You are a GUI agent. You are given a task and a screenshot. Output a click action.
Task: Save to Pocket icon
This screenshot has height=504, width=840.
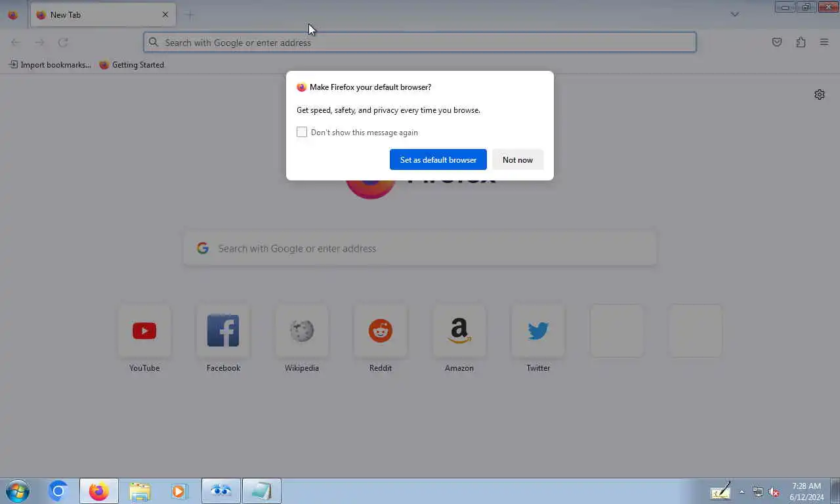tap(777, 42)
